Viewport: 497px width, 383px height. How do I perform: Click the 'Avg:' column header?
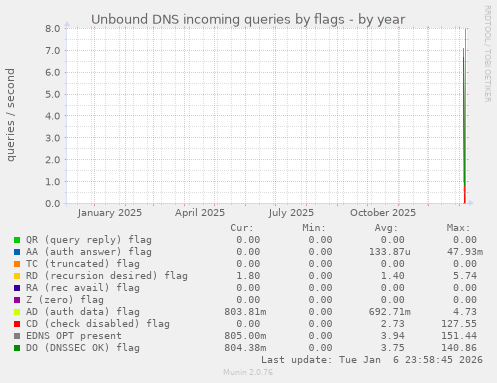[386, 228]
